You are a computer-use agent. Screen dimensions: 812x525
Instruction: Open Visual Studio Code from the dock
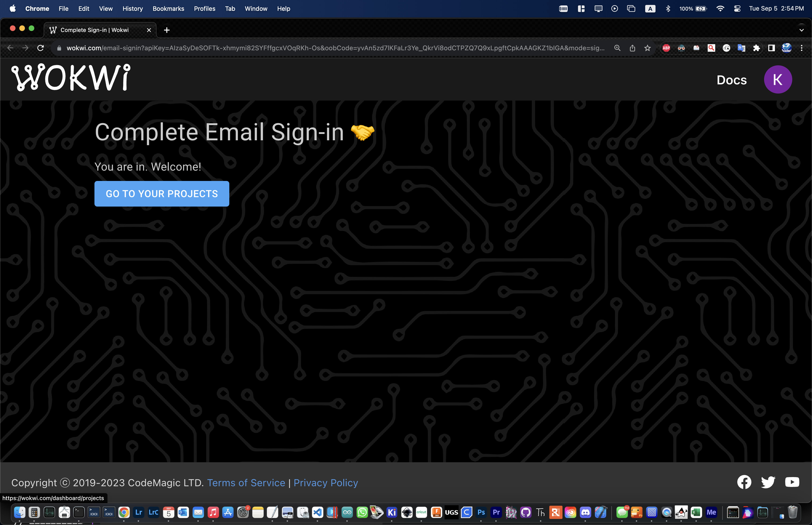pos(318,512)
